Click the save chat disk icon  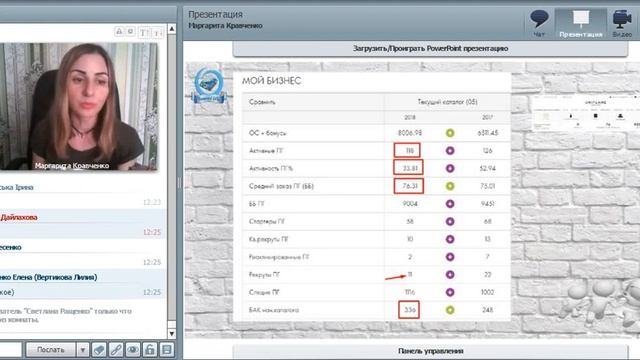tap(167, 350)
